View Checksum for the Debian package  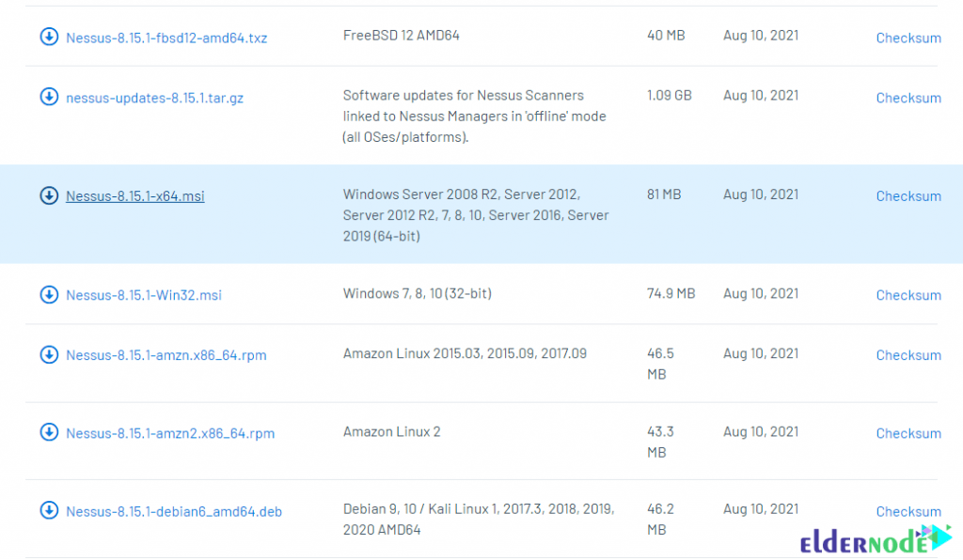coord(908,511)
